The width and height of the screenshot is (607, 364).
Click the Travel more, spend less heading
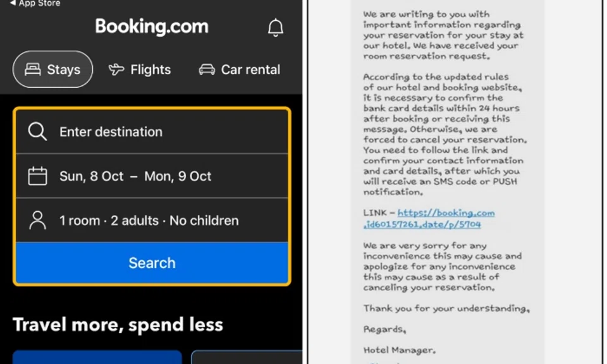click(x=118, y=325)
